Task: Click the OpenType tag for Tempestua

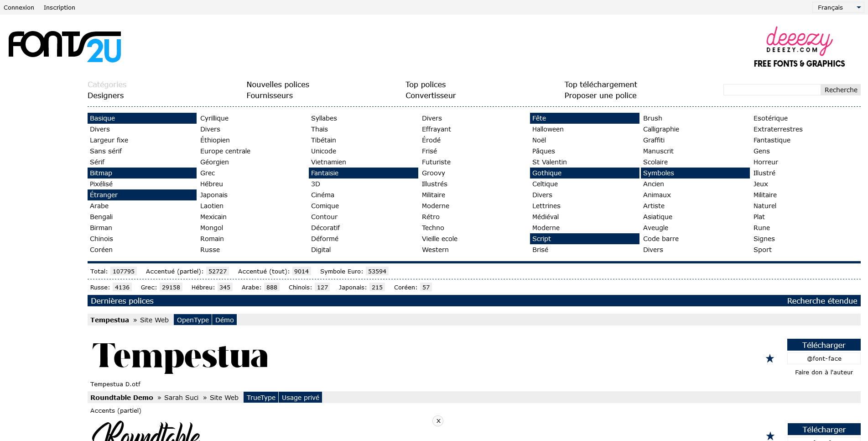Action: point(192,320)
